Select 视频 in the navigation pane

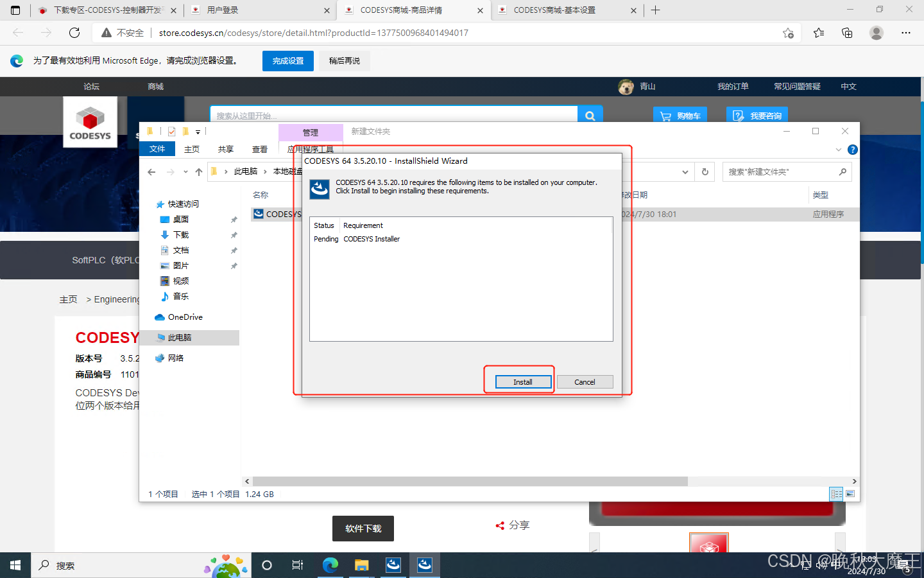click(180, 281)
